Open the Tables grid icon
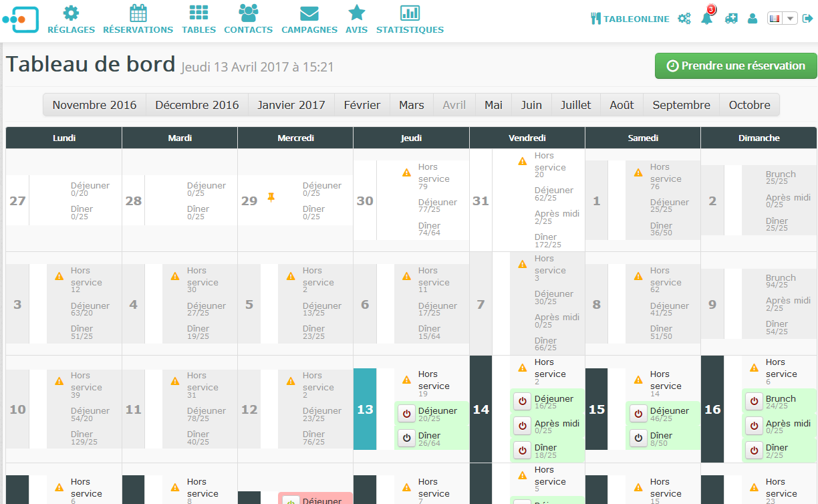This screenshot has height=504, width=818. pyautogui.click(x=198, y=13)
